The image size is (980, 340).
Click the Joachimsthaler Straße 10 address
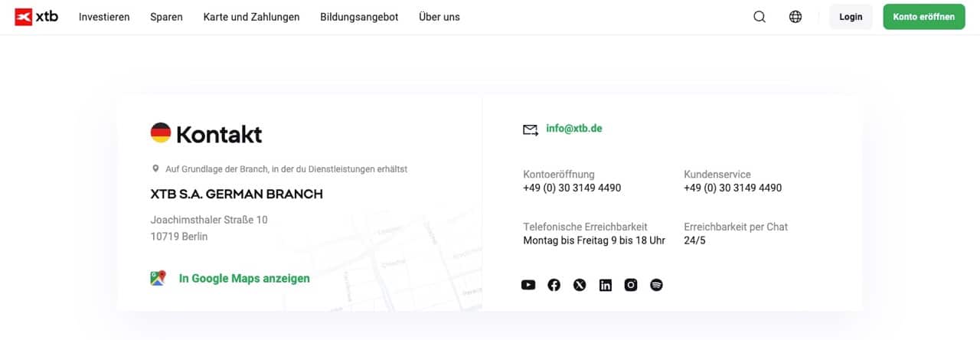209,220
